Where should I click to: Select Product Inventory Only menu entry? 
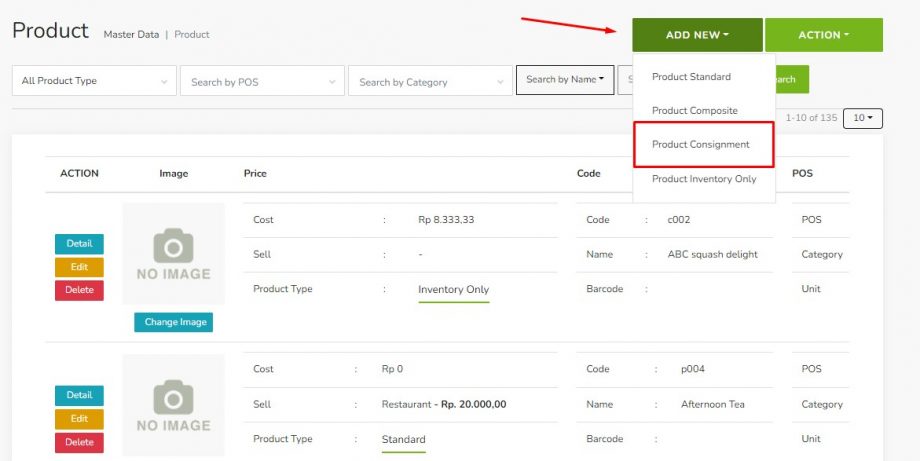click(x=704, y=179)
